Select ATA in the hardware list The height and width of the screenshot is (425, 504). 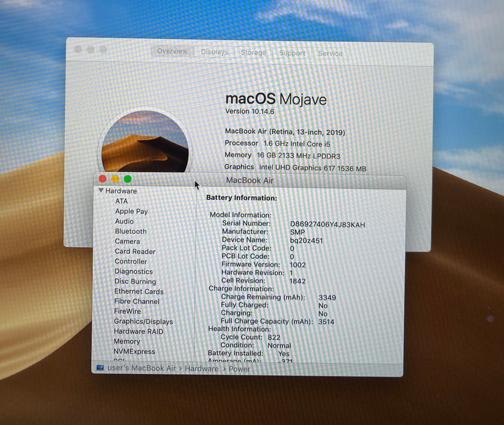(x=121, y=201)
